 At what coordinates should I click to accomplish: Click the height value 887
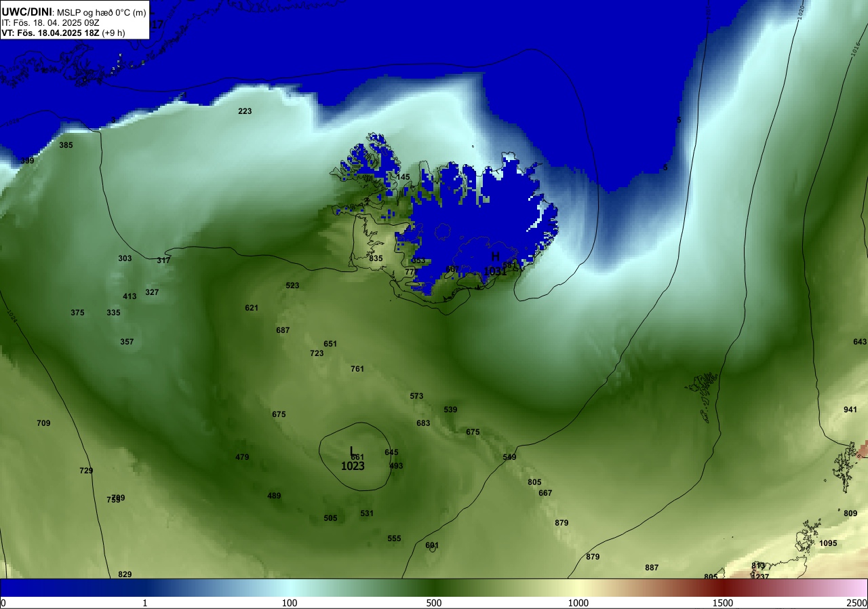click(652, 568)
